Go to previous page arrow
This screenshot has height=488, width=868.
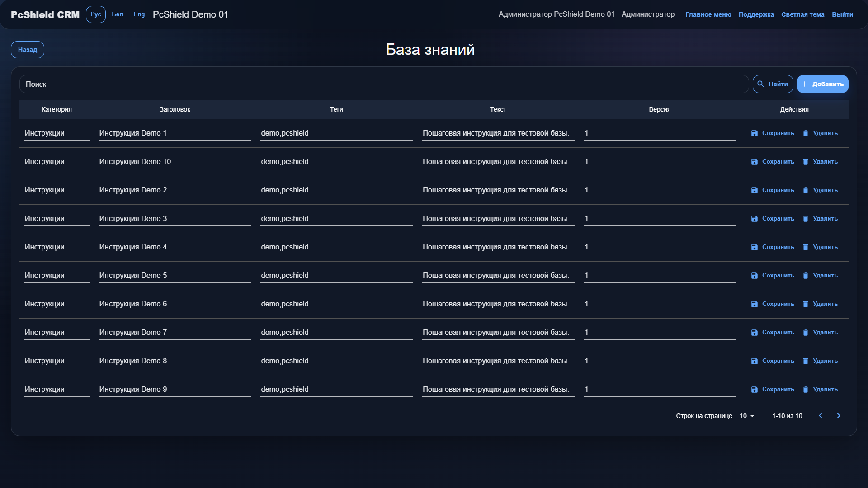point(821,416)
